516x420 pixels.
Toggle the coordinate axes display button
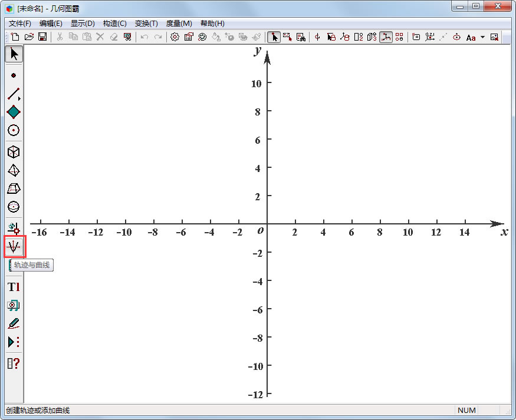coord(386,37)
